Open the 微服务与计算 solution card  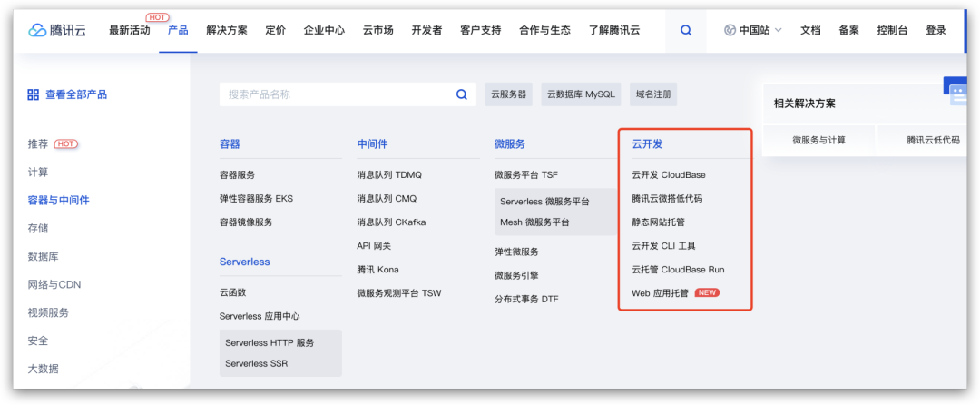point(818,140)
